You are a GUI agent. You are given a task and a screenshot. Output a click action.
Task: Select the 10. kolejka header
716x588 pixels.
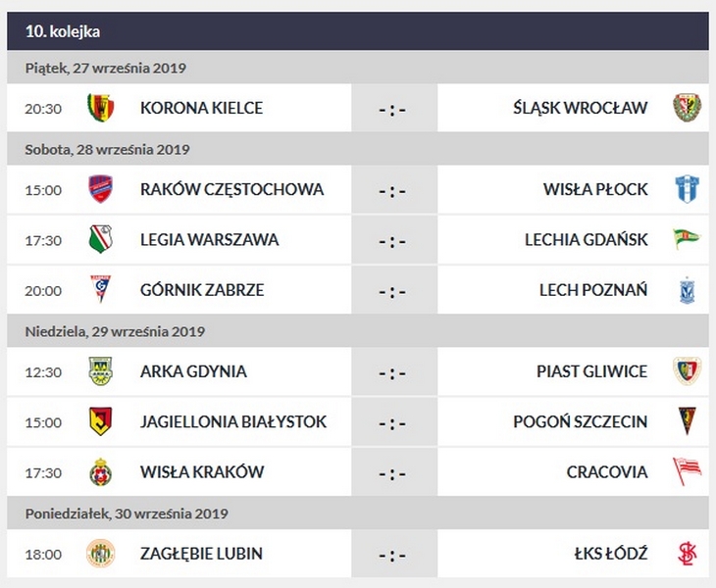click(x=63, y=31)
